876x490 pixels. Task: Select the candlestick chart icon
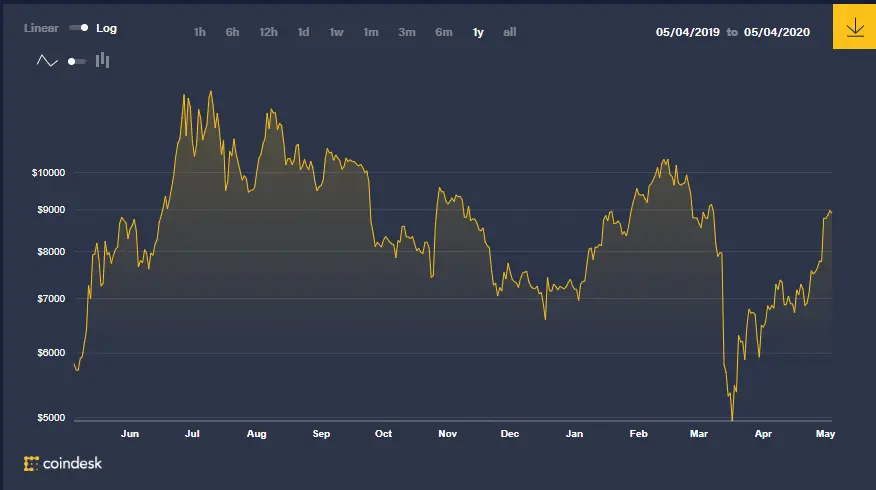102,60
